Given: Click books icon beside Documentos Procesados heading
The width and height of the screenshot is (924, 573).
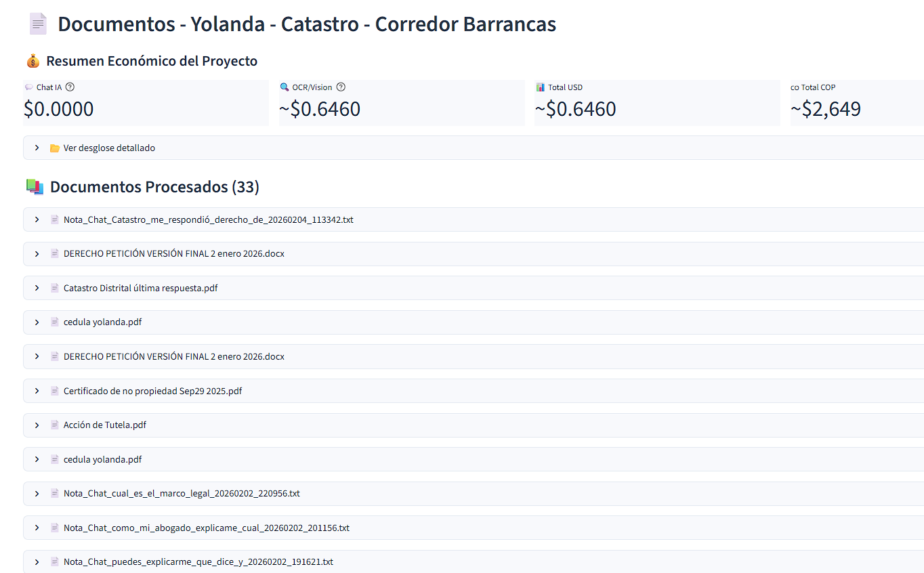Looking at the screenshot, I should (35, 187).
